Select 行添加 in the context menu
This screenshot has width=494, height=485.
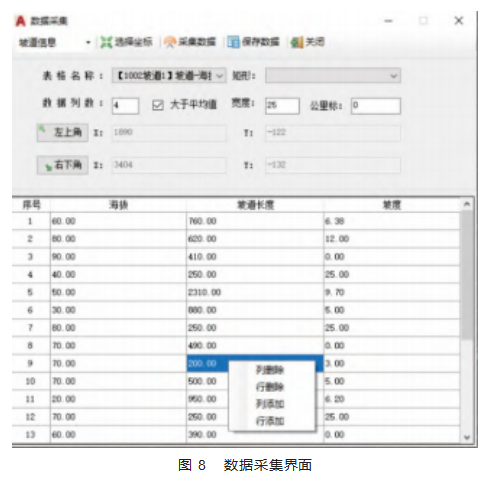[270, 421]
